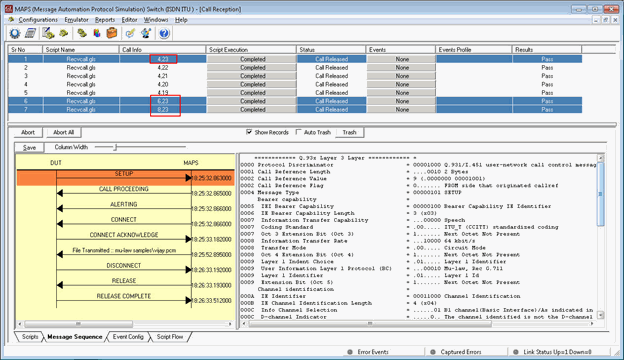Click the None events button in row 5
Image resolution: width=624 pixels, height=360 pixels.
[x=402, y=93]
